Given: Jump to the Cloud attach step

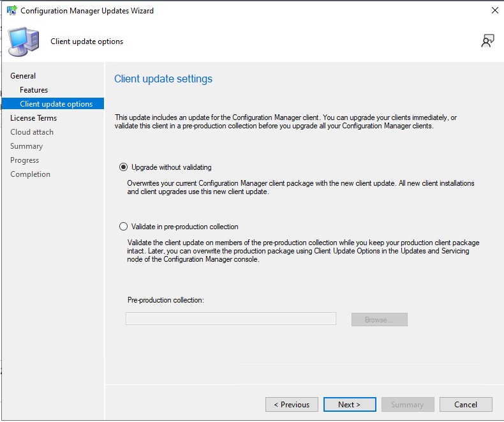Looking at the screenshot, I should [x=32, y=132].
